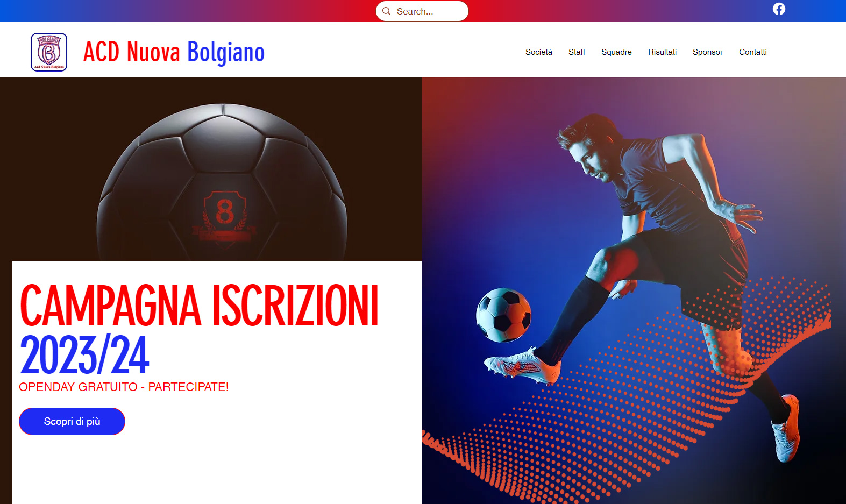Click the ACD Nuova Bolgiano crest logo
846x504 pixels.
click(49, 52)
